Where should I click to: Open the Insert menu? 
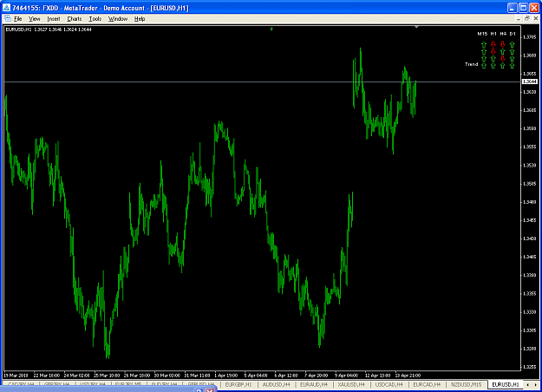pos(53,19)
